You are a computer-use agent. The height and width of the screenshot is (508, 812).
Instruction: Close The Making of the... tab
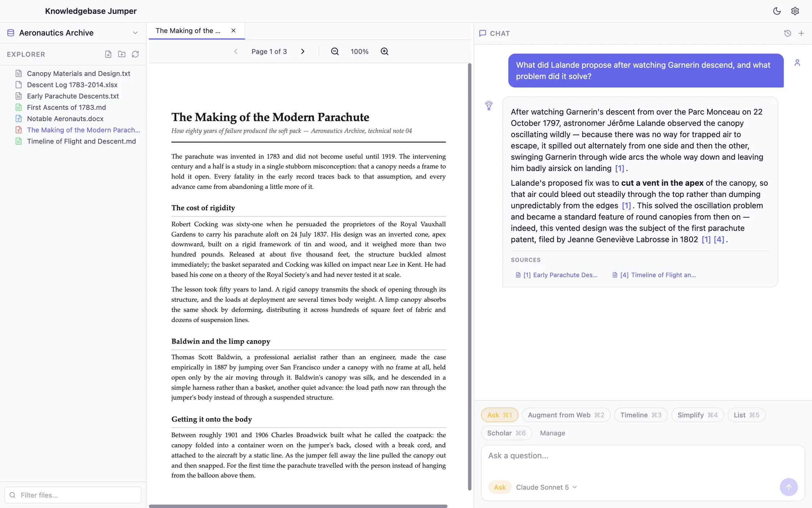(233, 30)
